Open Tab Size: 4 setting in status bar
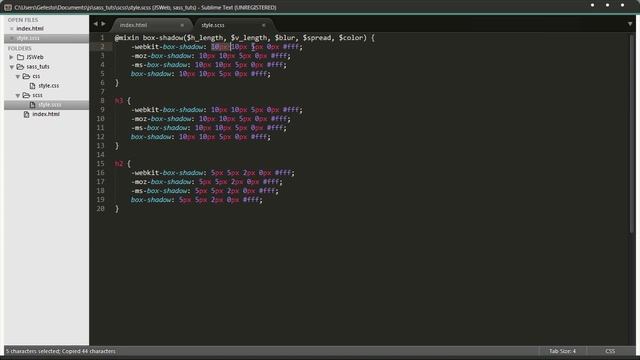 562,351
